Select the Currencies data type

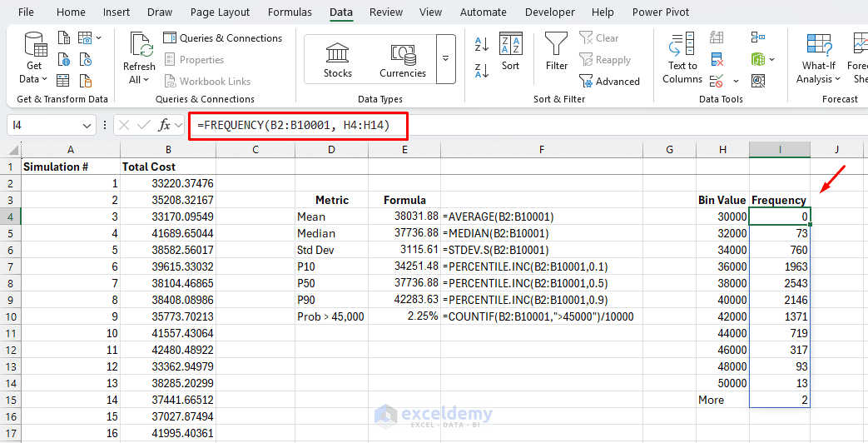tap(403, 60)
